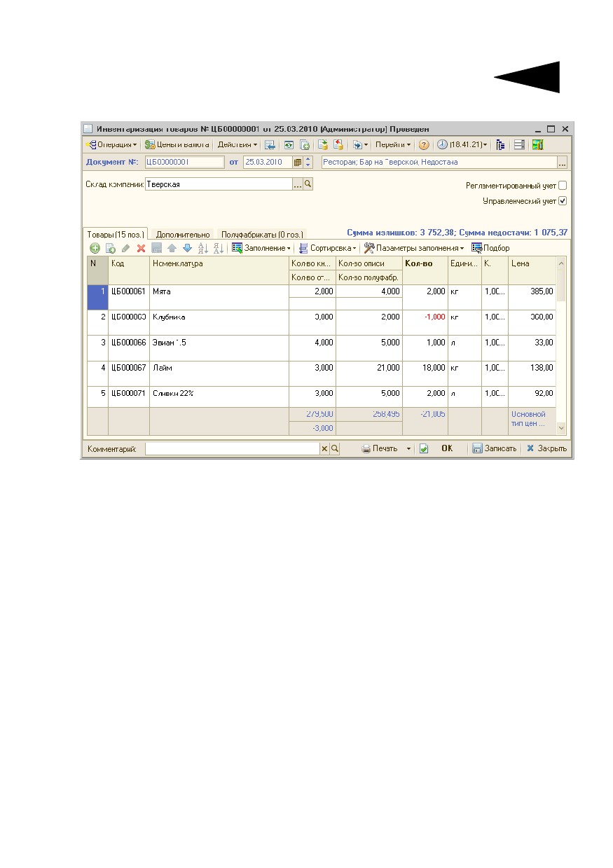The height and width of the screenshot is (868, 613).
Task: Click the second toolbar icon right of Действия
Action: (x=288, y=145)
